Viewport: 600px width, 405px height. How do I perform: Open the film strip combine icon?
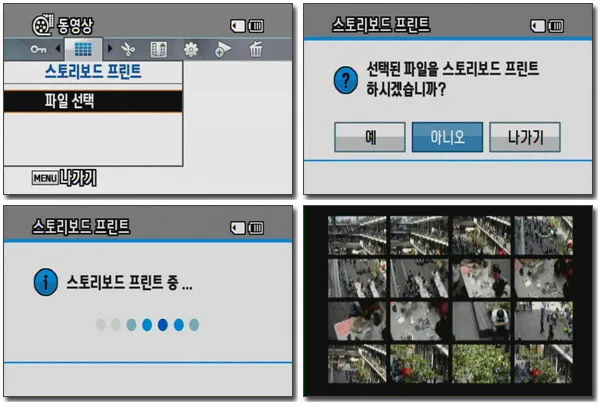(158, 48)
